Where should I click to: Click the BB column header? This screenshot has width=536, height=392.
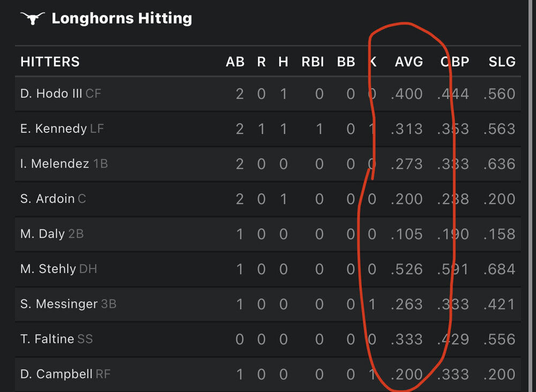pos(346,62)
